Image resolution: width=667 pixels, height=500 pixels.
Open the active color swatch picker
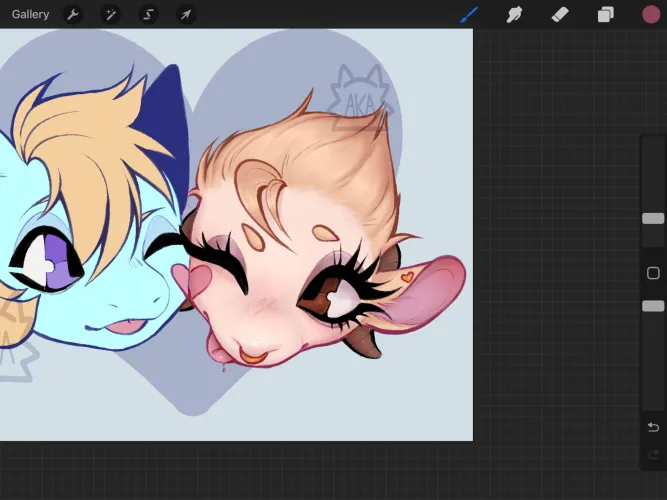[651, 14]
